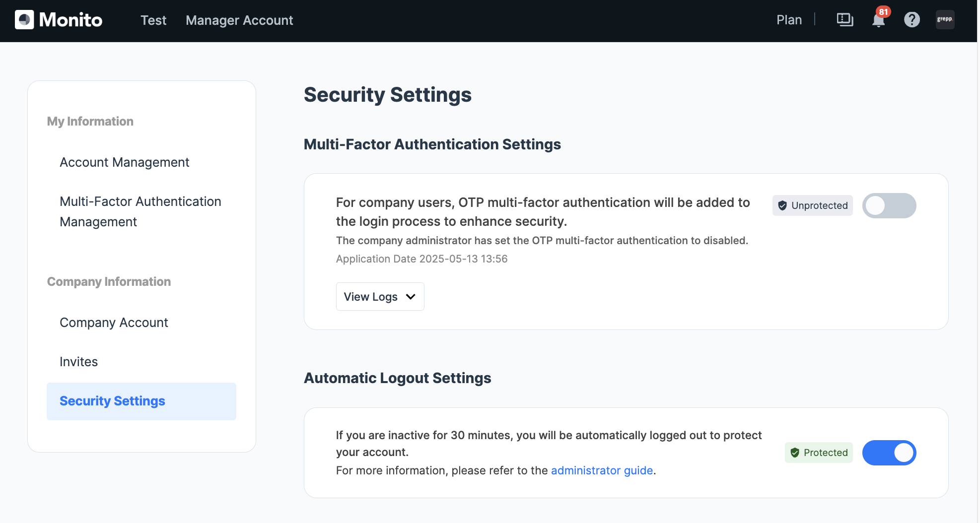
Task: Open the Manager Account menu
Action: (239, 20)
